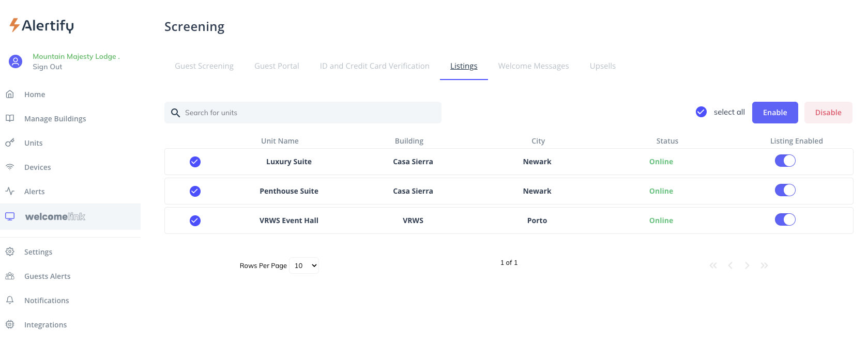Click the user profile avatar icon
Screen dimensions: 868x362
[x=16, y=61]
